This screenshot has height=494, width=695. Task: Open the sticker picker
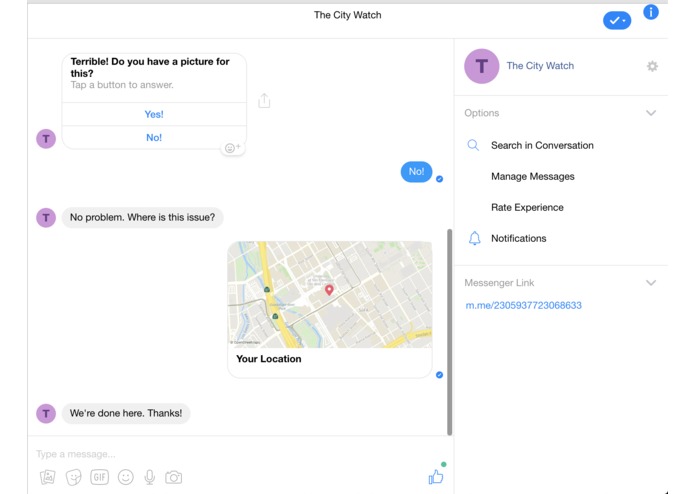point(74,477)
